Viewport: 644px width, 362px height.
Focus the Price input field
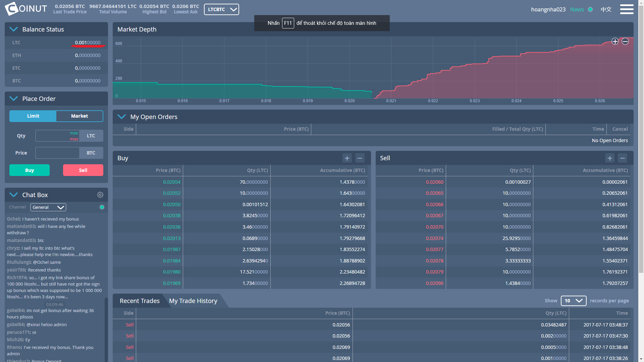point(57,153)
